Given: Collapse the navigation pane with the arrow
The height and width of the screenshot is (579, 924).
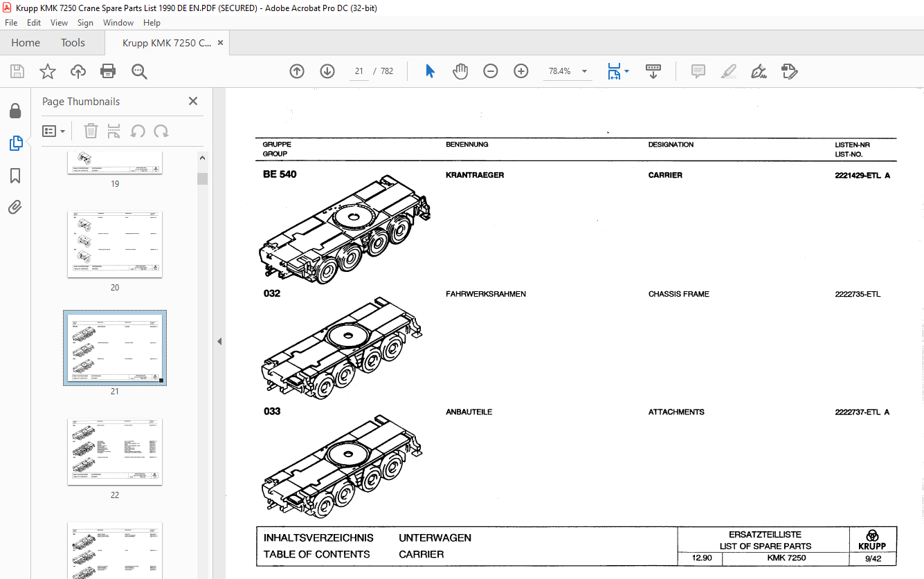Looking at the screenshot, I should click(219, 341).
